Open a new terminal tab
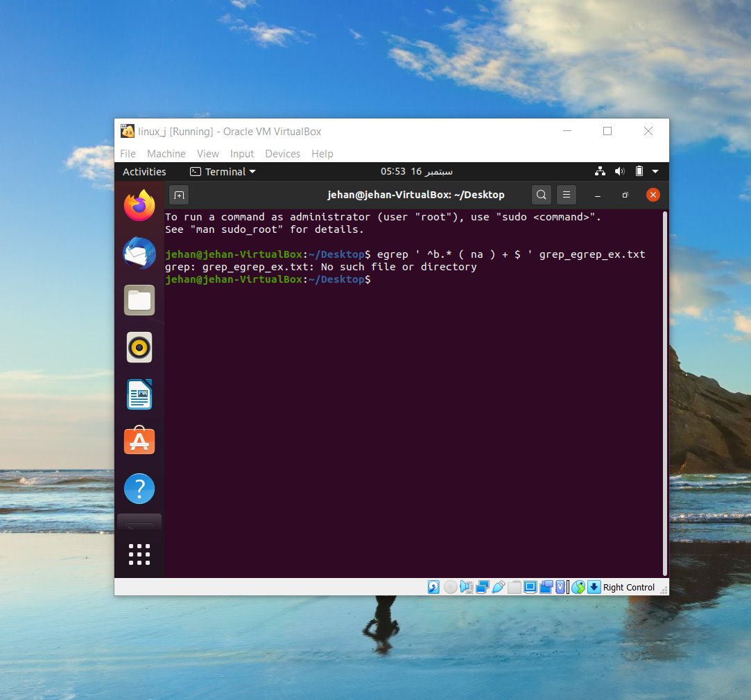 coord(179,195)
